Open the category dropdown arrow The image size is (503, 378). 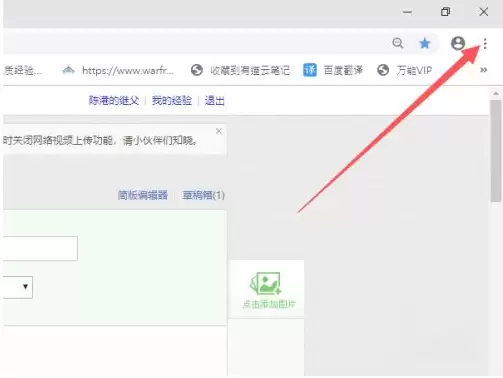point(25,287)
